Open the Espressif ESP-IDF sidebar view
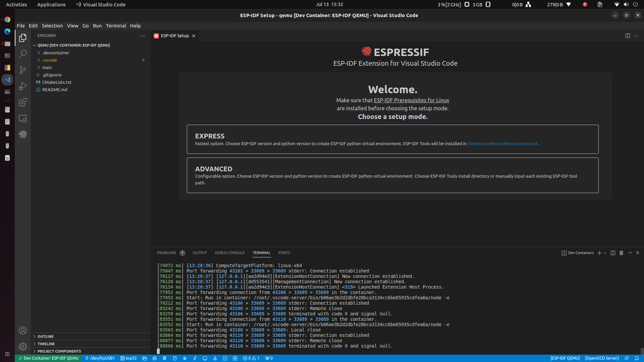 tap(23, 134)
